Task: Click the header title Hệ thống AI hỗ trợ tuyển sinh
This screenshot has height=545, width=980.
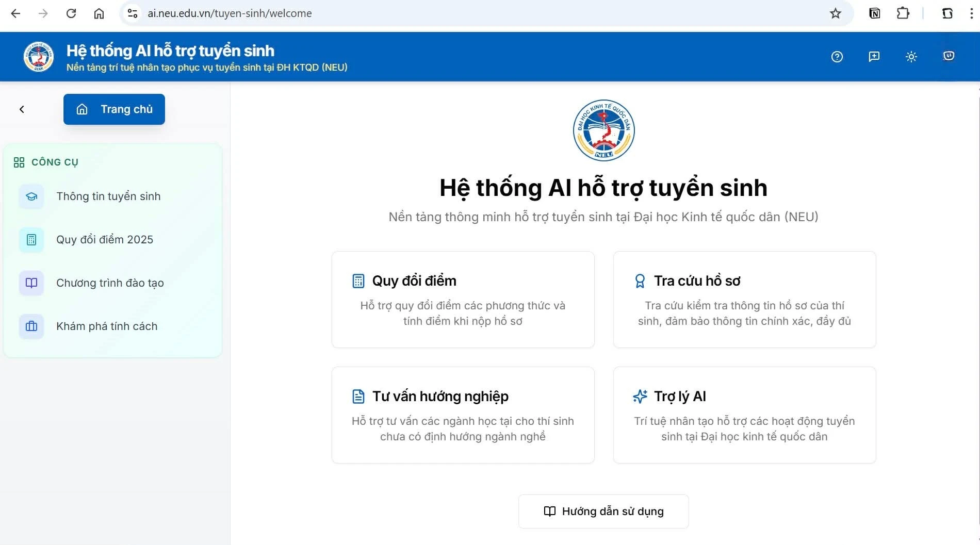Action: tap(170, 51)
